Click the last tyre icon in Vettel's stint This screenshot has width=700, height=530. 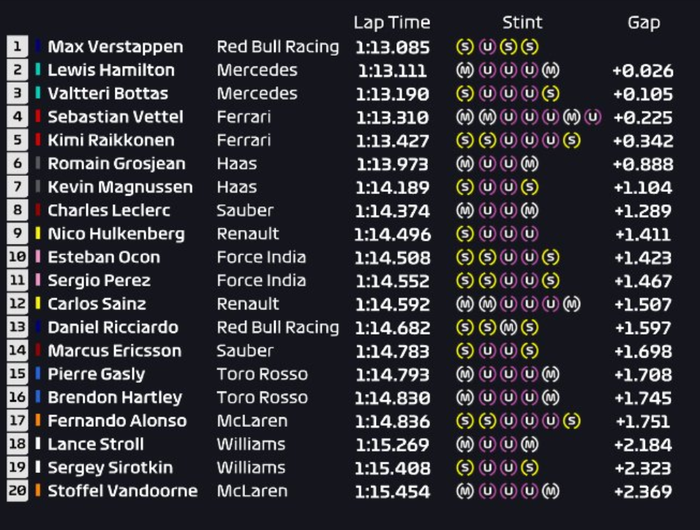click(593, 117)
